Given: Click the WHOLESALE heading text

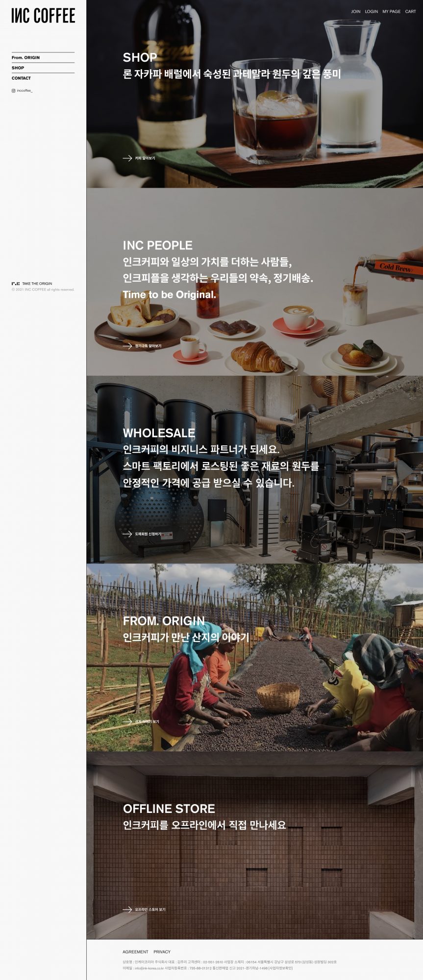Looking at the screenshot, I should click(x=159, y=433).
